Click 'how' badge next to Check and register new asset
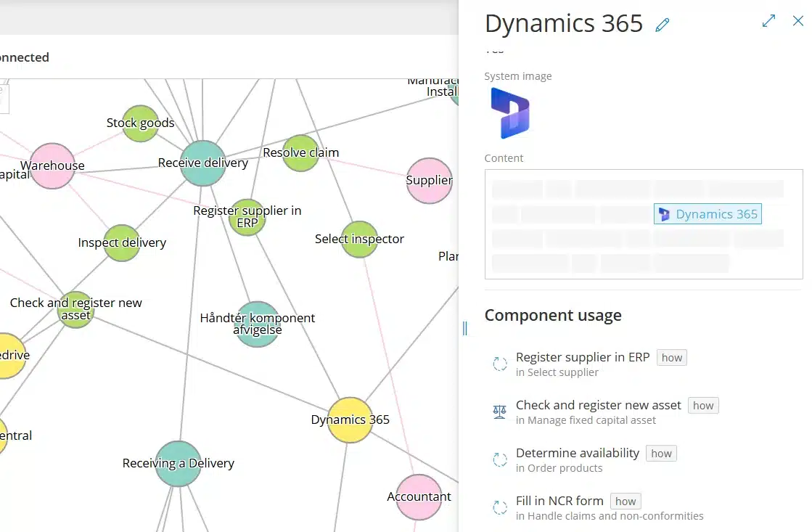The width and height of the screenshot is (812, 532). pyautogui.click(x=703, y=406)
